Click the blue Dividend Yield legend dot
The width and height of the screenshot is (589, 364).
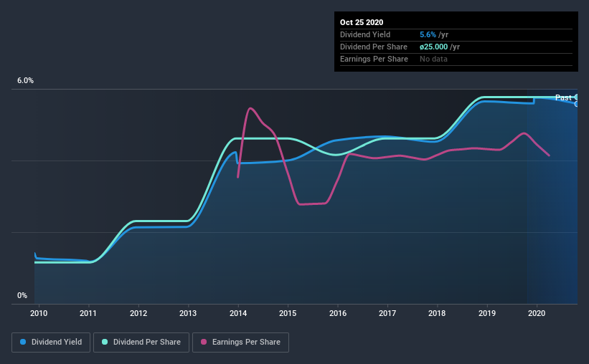23,342
